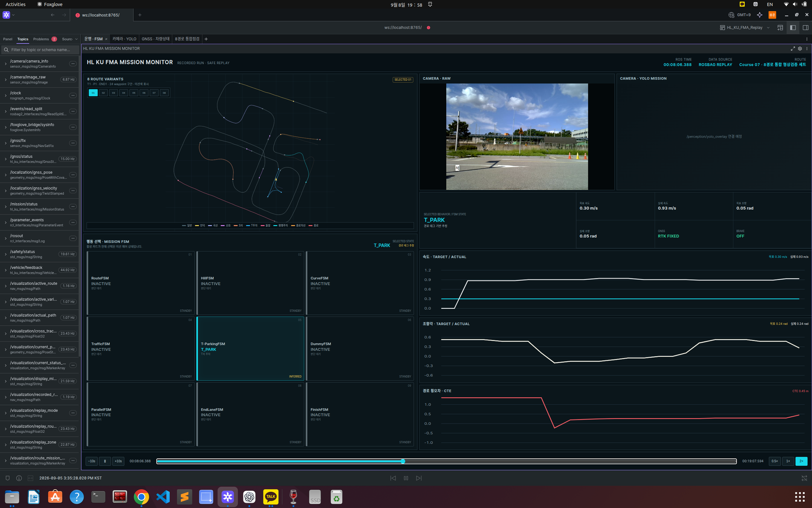Click the +10s forward button
Image resolution: width=812 pixels, height=508 pixels.
tap(118, 461)
